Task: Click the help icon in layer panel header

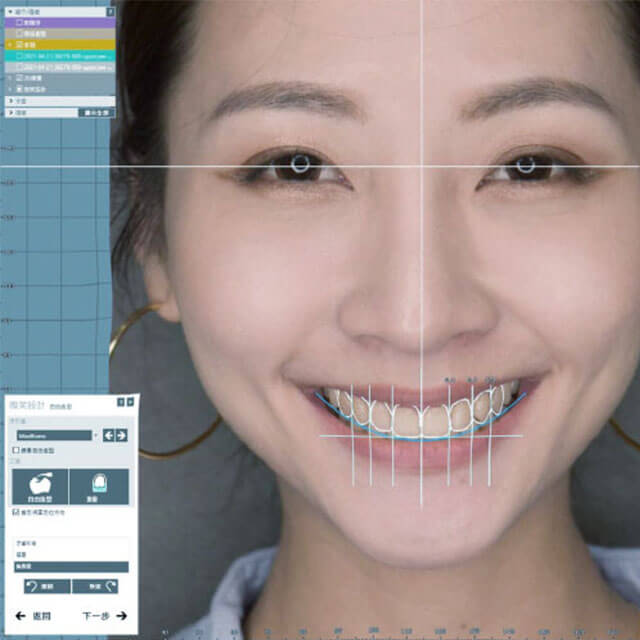Action: click(111, 12)
